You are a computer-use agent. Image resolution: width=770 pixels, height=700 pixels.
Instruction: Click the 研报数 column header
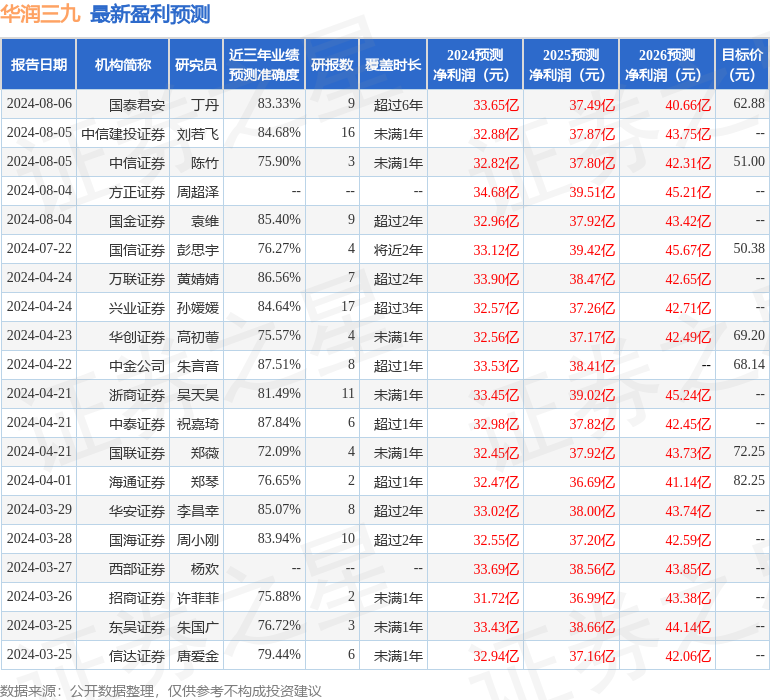click(x=332, y=64)
